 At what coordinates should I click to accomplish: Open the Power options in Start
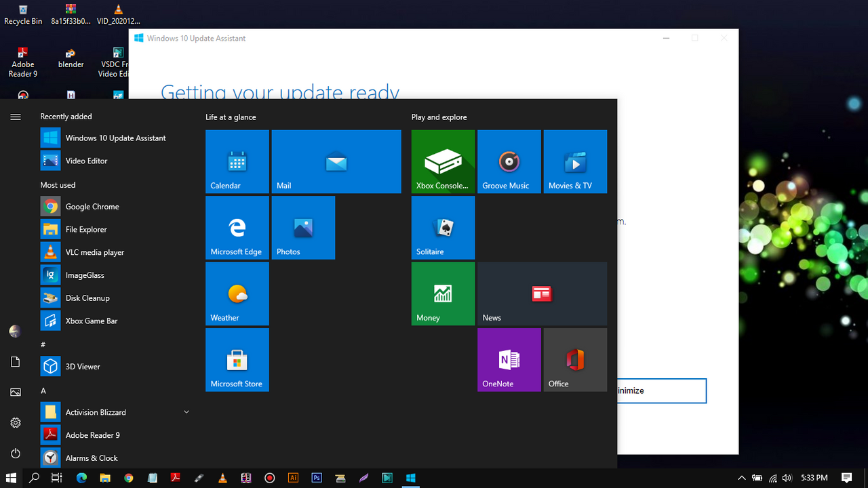(16, 453)
